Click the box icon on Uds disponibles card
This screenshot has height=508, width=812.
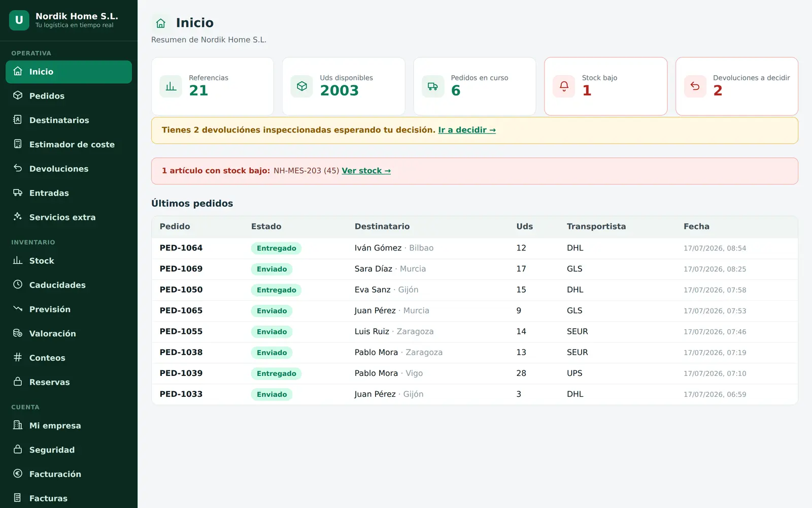(x=302, y=86)
